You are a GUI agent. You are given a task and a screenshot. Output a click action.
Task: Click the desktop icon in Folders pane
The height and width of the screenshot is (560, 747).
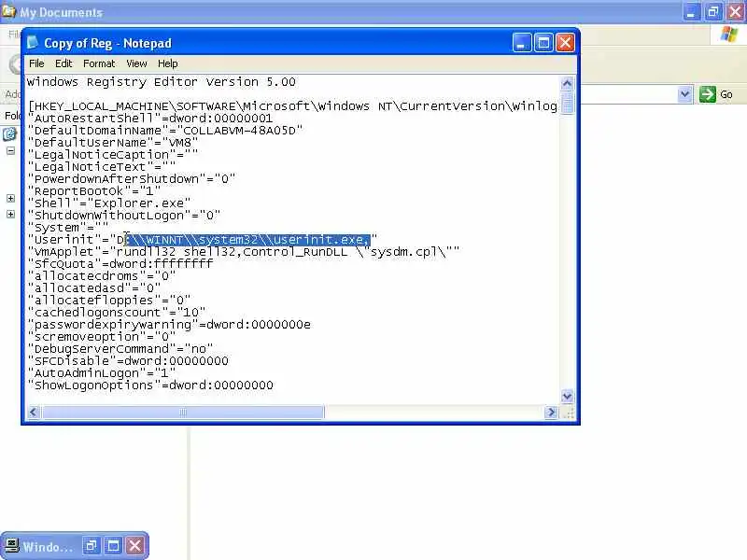pyautogui.click(x=9, y=134)
